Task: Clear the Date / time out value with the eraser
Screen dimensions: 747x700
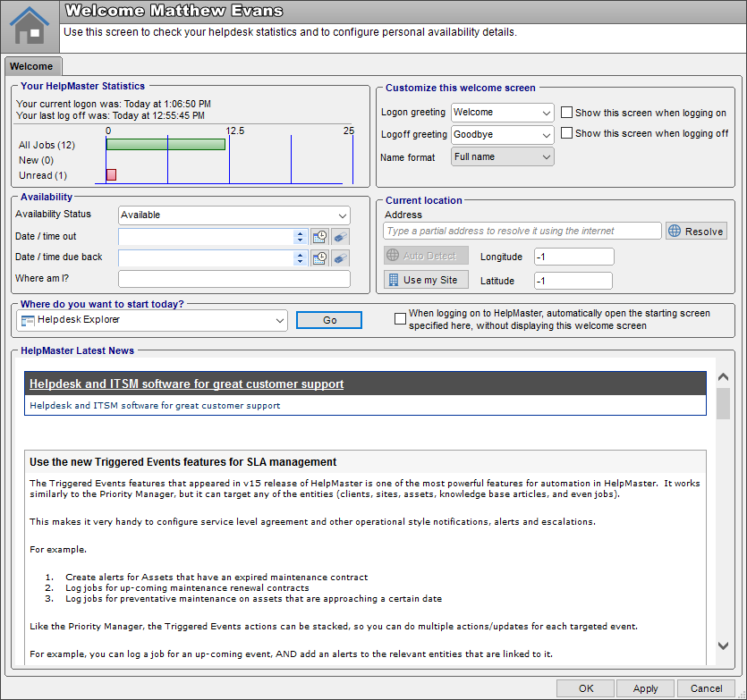Action: pyautogui.click(x=340, y=237)
